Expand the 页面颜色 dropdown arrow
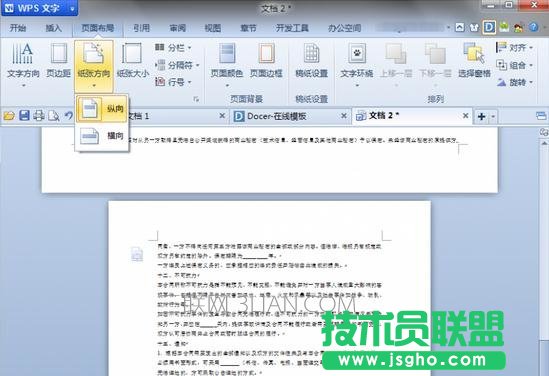549x376 pixels. point(227,85)
